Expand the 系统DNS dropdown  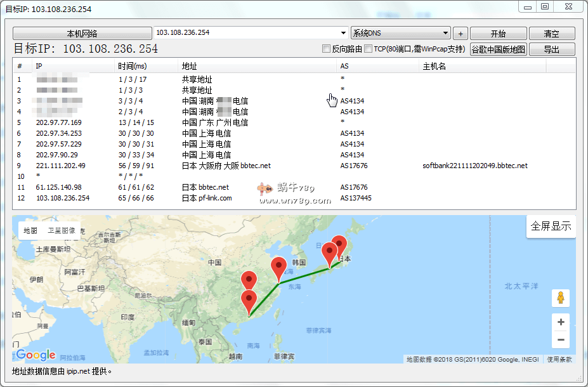[446, 33]
